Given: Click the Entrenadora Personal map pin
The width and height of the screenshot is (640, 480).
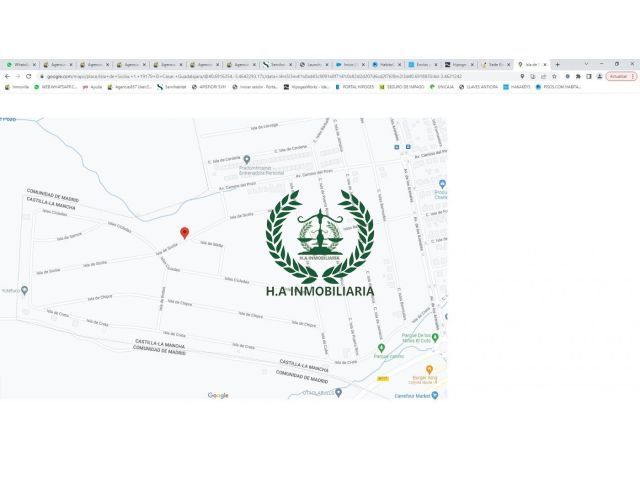Looking at the screenshot, I should tap(247, 159).
